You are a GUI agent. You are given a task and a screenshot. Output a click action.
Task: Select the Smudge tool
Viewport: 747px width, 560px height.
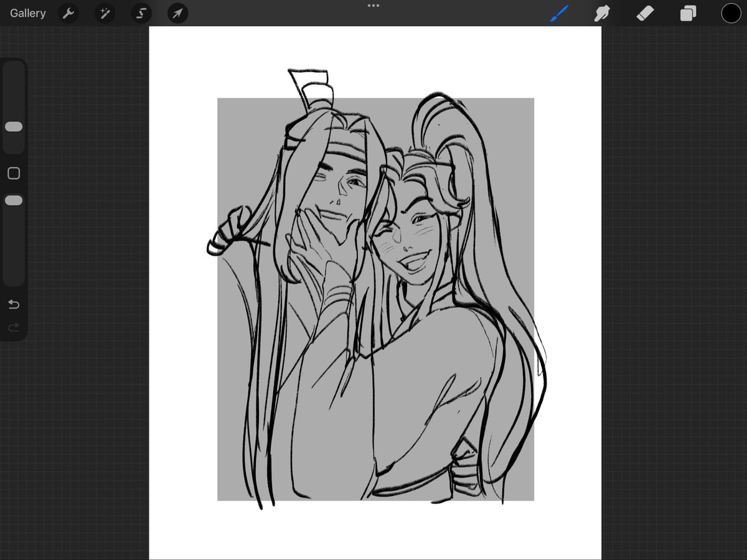click(x=602, y=13)
